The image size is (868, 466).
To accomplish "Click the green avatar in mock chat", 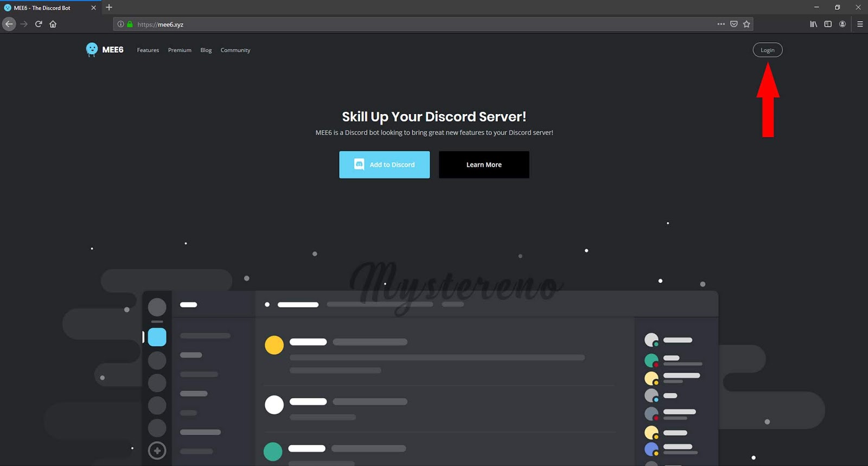I will point(273,451).
